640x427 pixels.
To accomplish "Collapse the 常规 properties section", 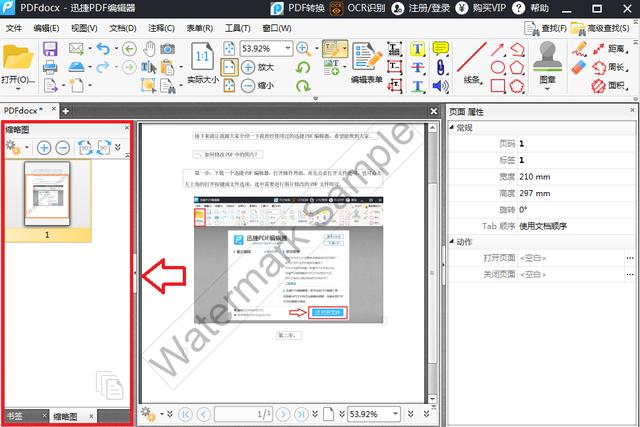I will pyautogui.click(x=452, y=128).
